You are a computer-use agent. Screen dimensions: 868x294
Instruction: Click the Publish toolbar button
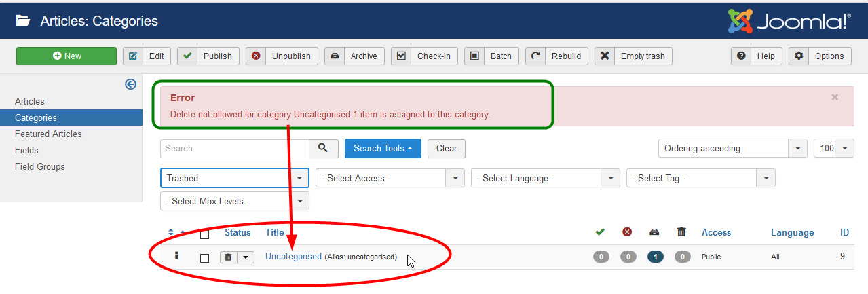[x=208, y=56]
